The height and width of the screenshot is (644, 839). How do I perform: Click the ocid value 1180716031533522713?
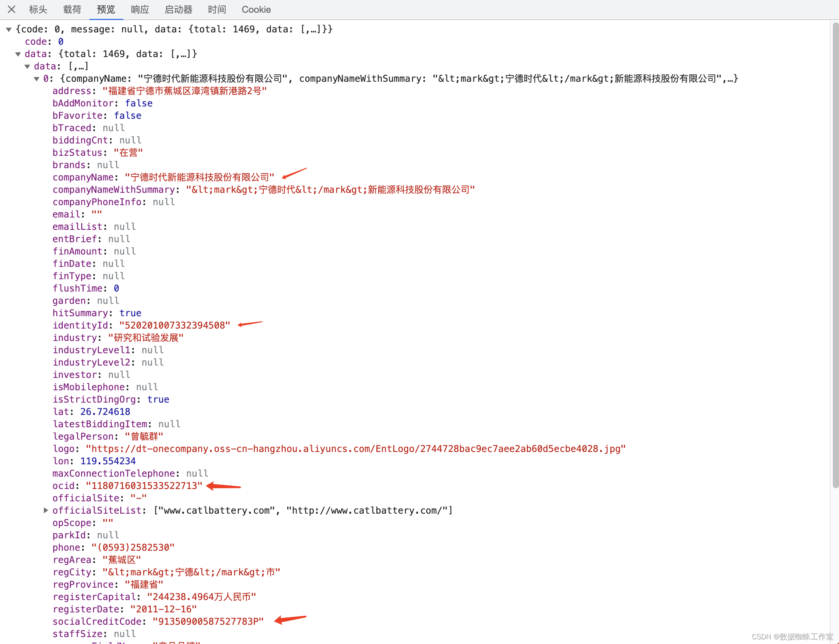tap(144, 486)
